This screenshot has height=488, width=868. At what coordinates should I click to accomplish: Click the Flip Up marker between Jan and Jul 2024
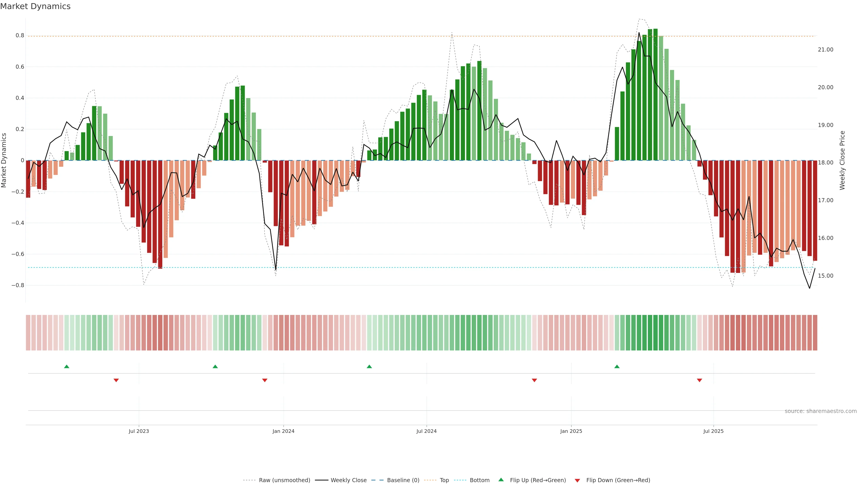click(369, 366)
